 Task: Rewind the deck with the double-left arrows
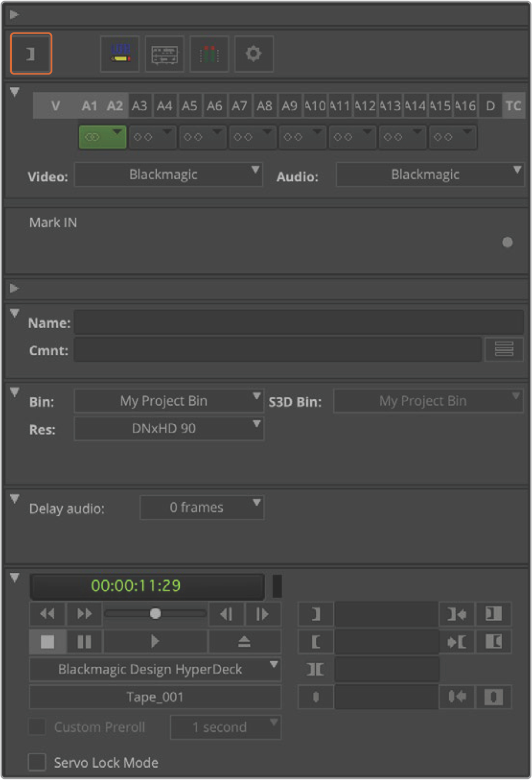point(48,614)
